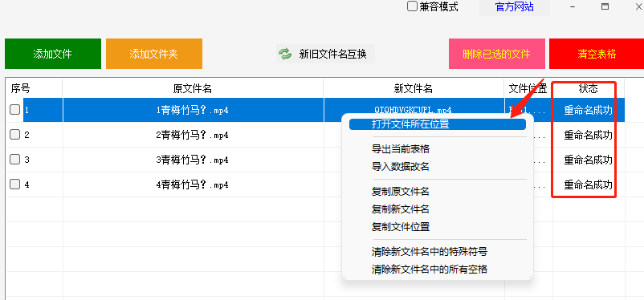Click the pink 删除已选的文件 button
Screen dimensions: 644x300
pos(496,54)
